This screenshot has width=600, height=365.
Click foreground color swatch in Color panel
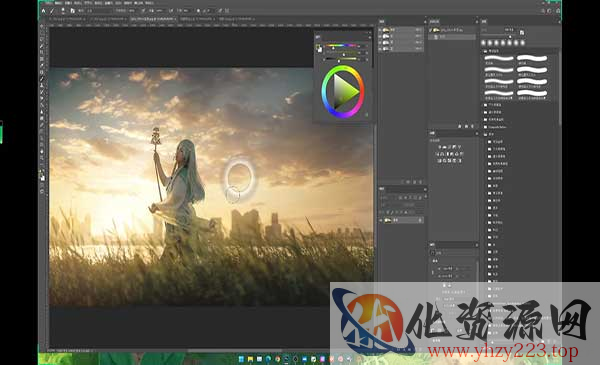coord(318,47)
